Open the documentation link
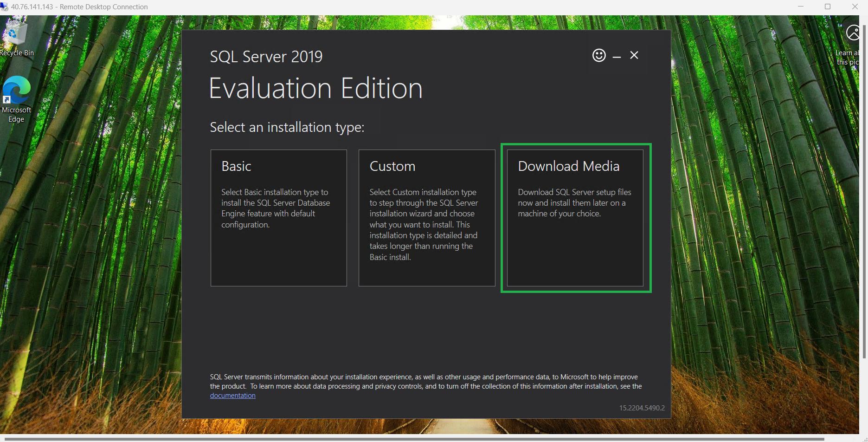 [x=232, y=396]
